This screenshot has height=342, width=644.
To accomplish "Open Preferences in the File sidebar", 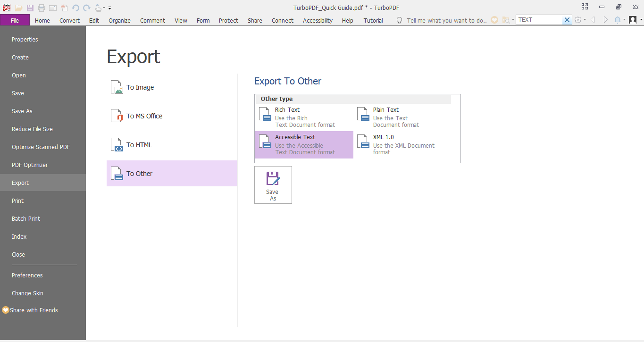I will pos(27,275).
